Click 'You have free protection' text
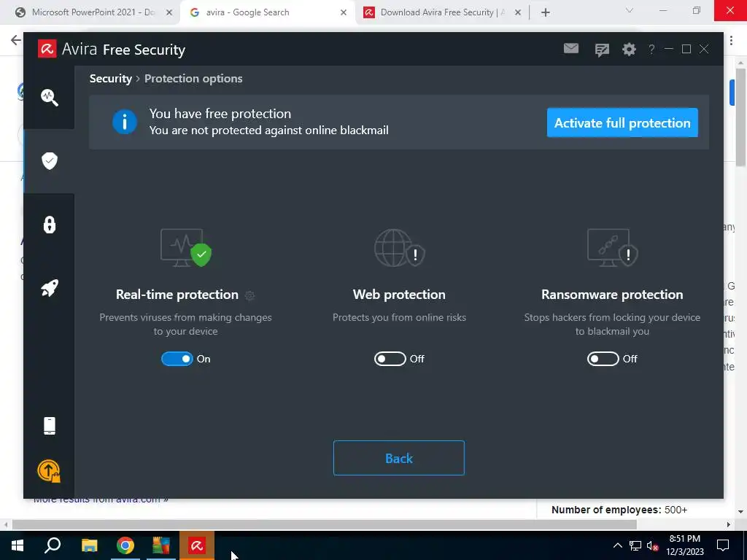The image size is (747, 560). point(220,114)
